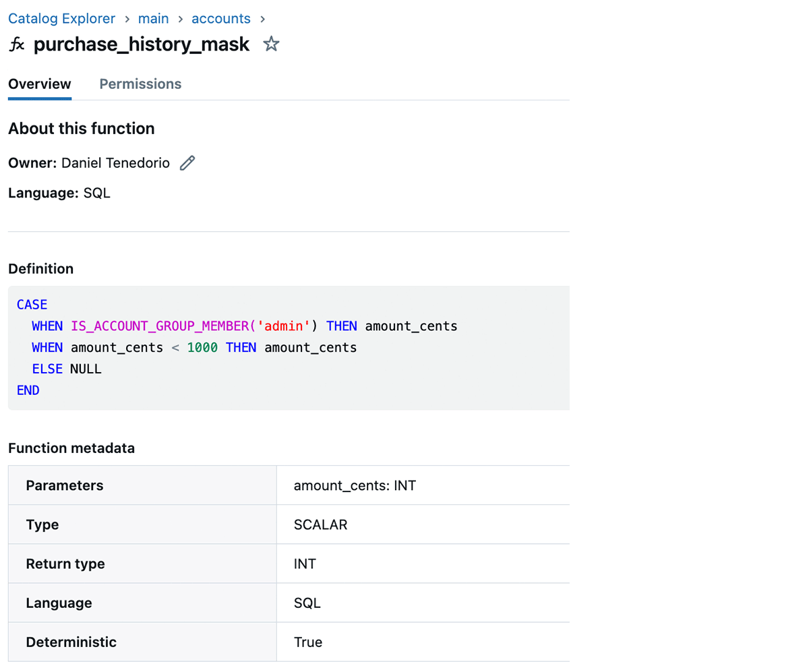Click the star icon to favorite function
809x672 pixels.
pos(271,45)
